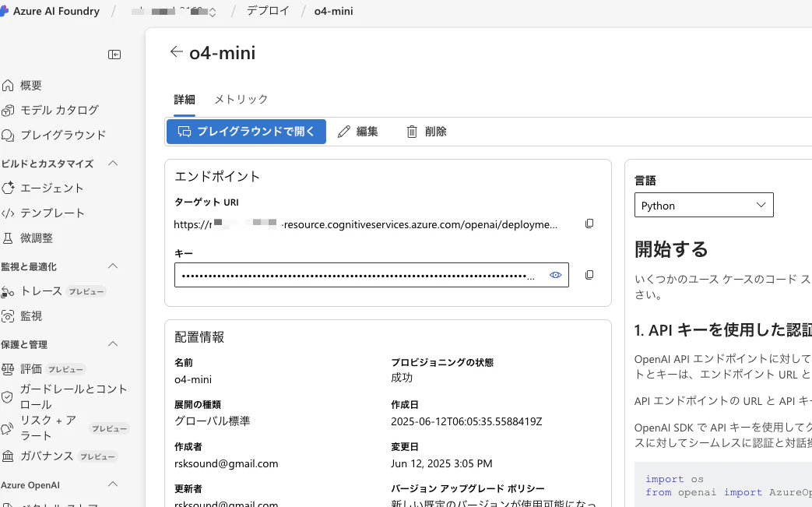Click the プレイグラウンド chat icon in sidebar
The height and width of the screenshot is (507, 812).
tap(8, 136)
